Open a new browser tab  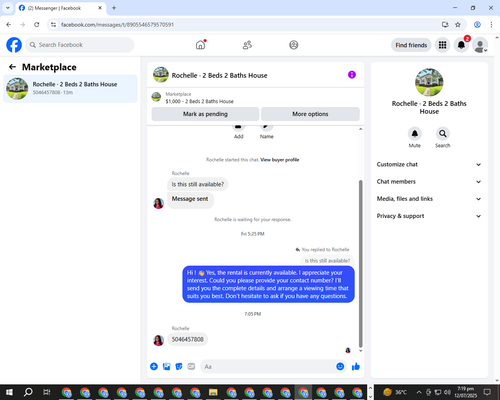114,8
